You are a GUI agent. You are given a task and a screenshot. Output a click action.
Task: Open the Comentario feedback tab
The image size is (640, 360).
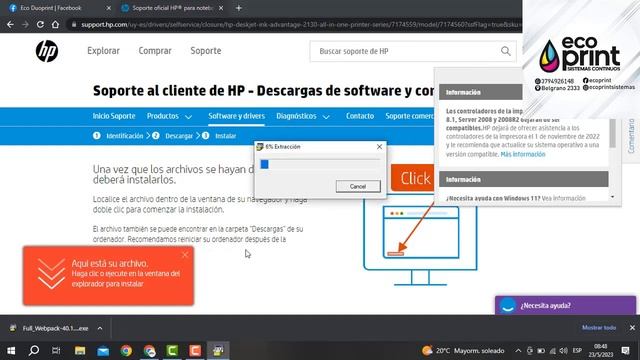[631, 136]
